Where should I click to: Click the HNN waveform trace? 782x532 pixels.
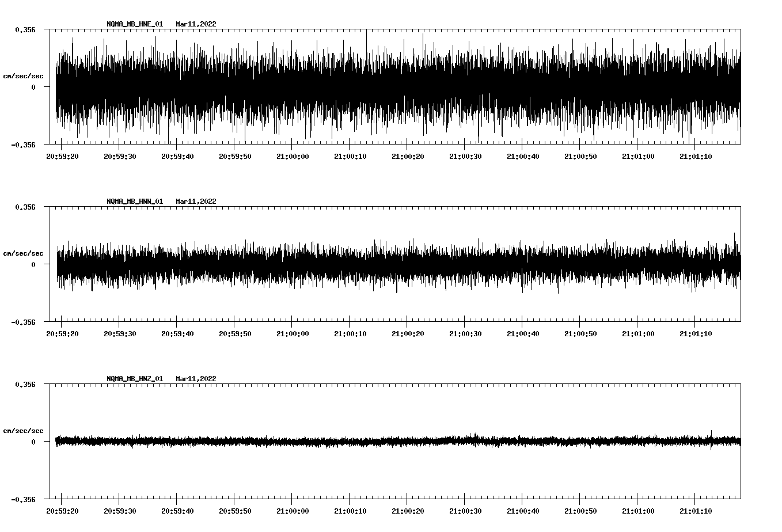pos(398,264)
